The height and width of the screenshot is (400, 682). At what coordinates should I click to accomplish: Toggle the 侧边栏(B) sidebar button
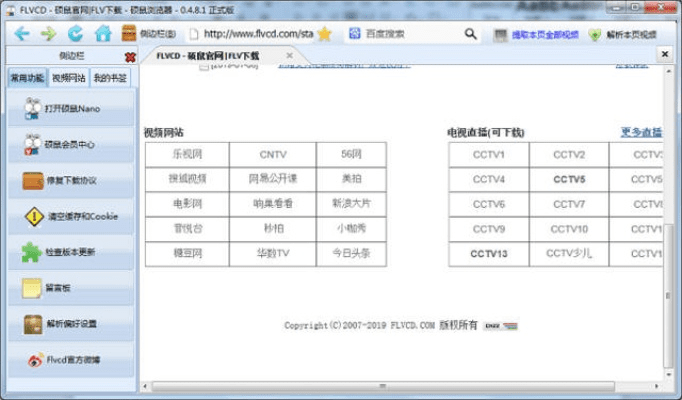149,33
